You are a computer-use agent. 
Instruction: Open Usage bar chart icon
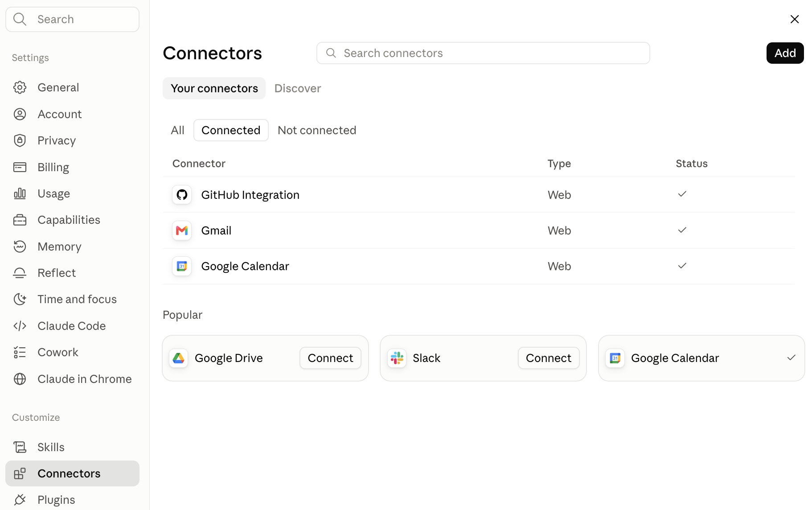point(20,193)
